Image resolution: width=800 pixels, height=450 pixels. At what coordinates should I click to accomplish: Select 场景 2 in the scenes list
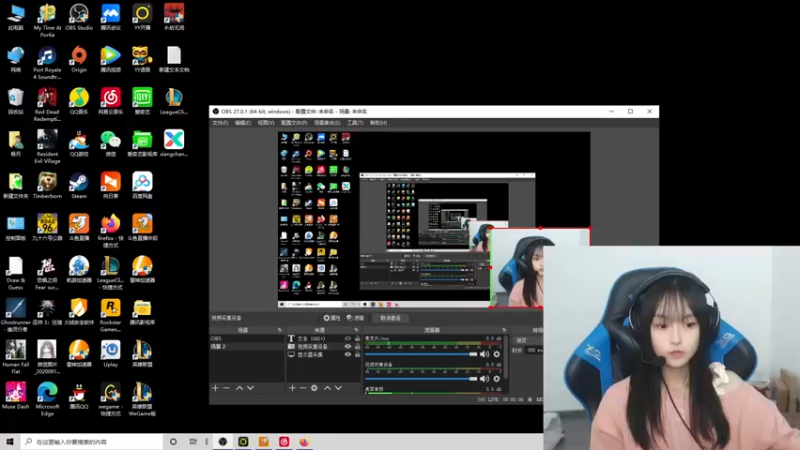[246, 346]
